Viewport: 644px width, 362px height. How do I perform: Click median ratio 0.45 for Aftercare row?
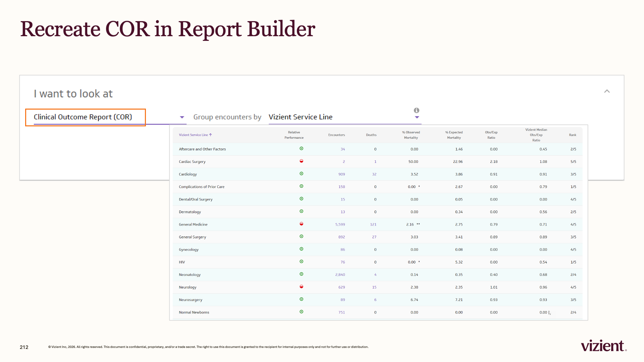543,149
